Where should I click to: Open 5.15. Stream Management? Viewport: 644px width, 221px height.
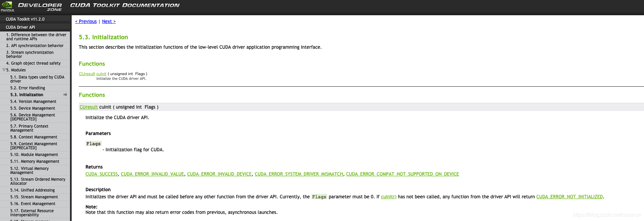click(x=34, y=197)
